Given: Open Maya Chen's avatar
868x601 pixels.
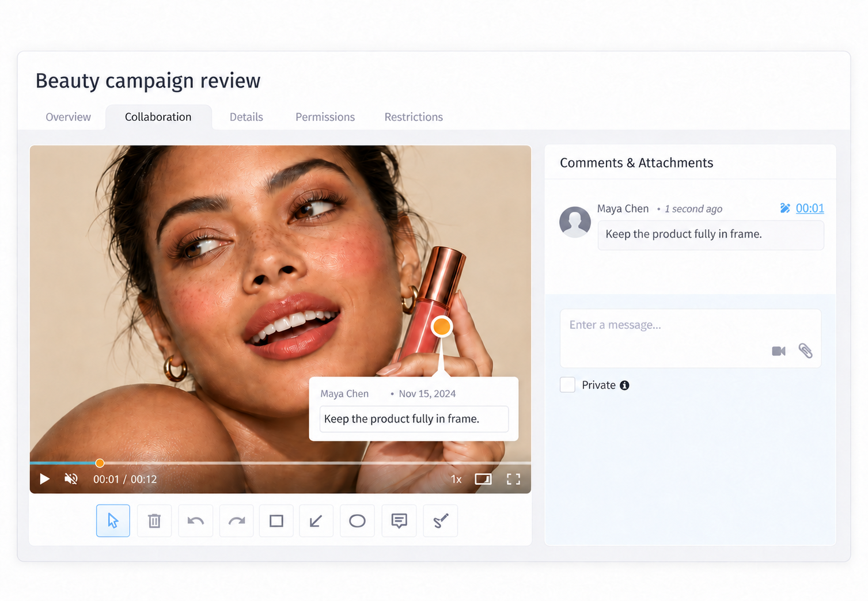Looking at the screenshot, I should point(575,222).
